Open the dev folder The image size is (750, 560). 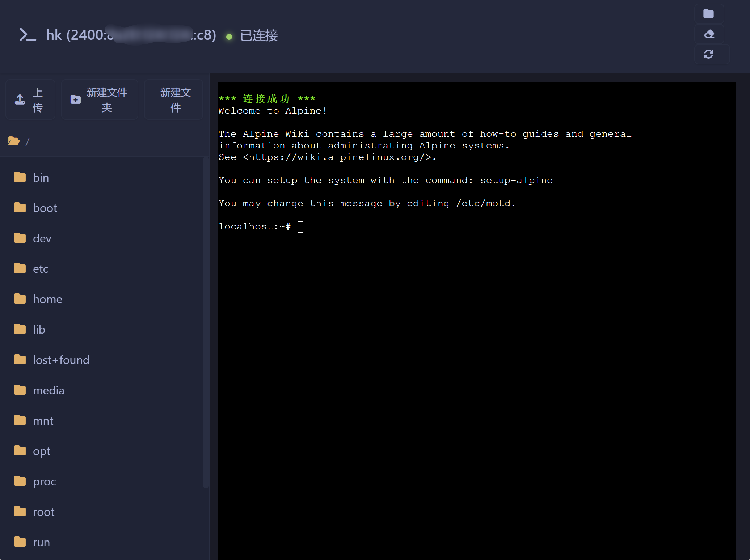101,238
